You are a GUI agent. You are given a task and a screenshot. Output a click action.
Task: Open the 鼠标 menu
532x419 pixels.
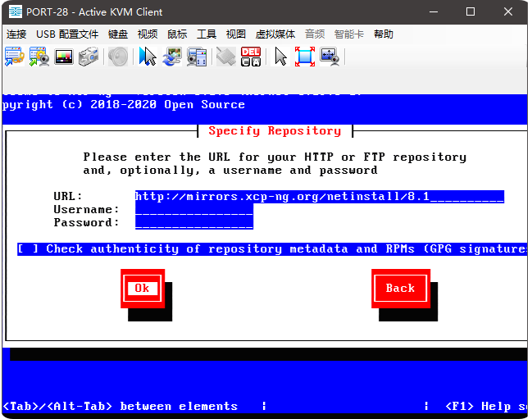pyautogui.click(x=177, y=34)
